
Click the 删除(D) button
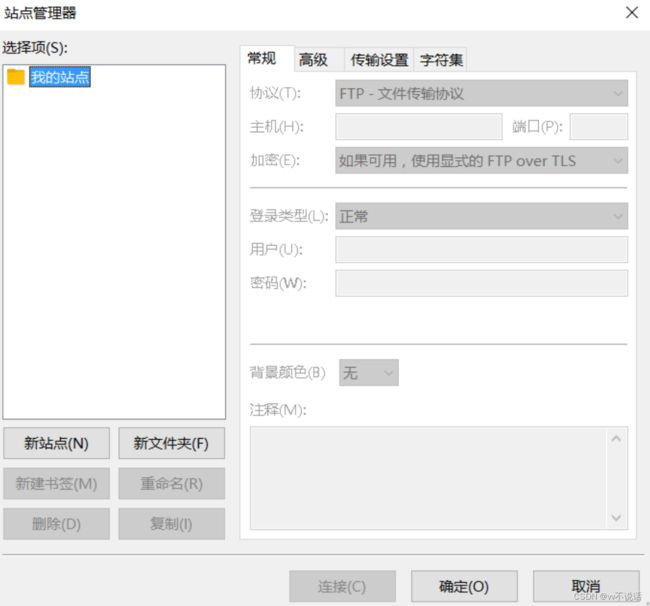click(x=56, y=524)
